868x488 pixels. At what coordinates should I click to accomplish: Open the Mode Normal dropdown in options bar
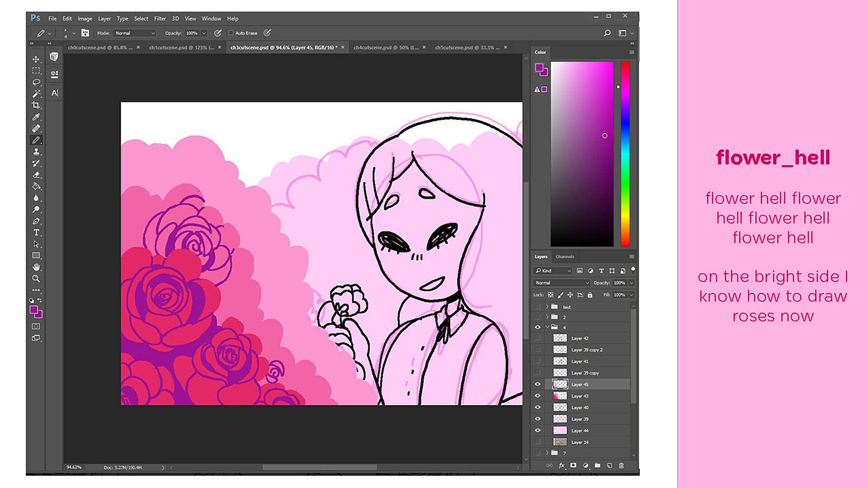pos(134,33)
